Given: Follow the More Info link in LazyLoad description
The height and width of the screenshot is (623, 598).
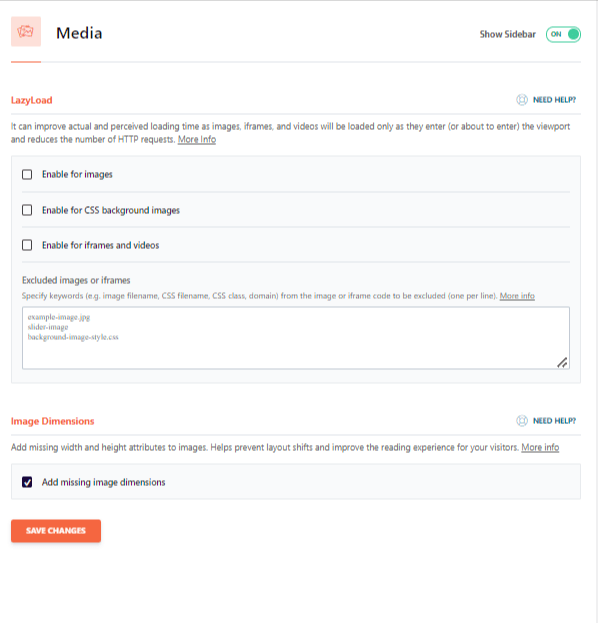Looking at the screenshot, I should (197, 139).
